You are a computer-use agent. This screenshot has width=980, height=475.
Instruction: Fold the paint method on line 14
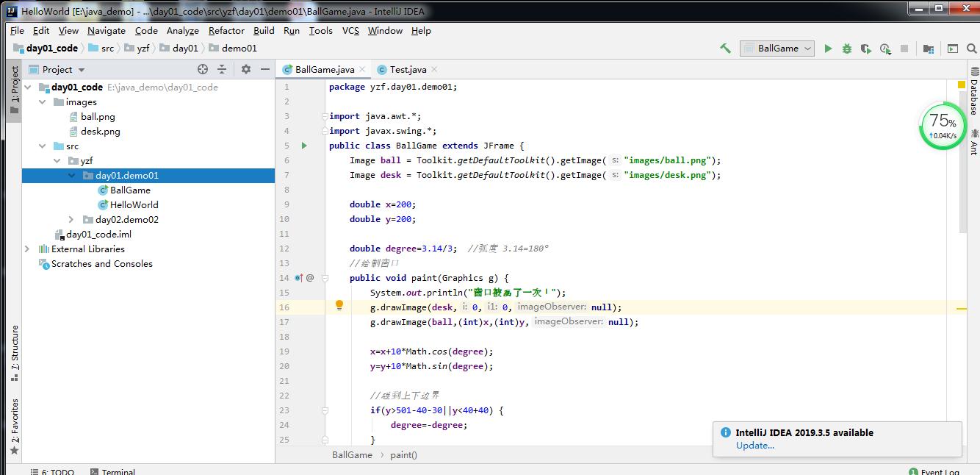click(324, 278)
